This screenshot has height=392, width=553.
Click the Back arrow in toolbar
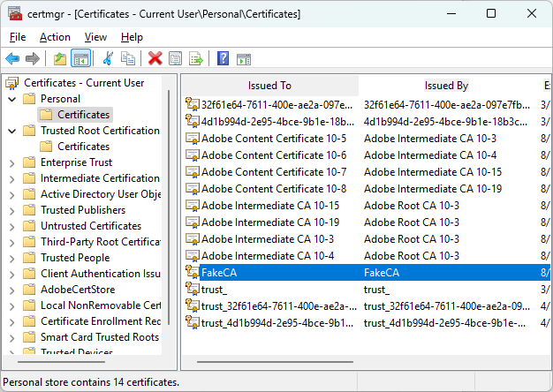coord(12,58)
